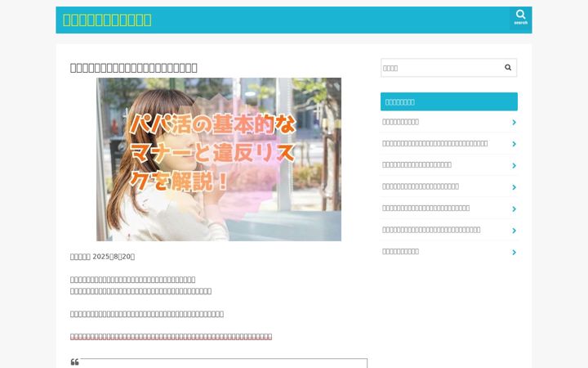Click chevron arrow of second sidebar menu row
This screenshot has height=368, width=588.
coord(514,144)
